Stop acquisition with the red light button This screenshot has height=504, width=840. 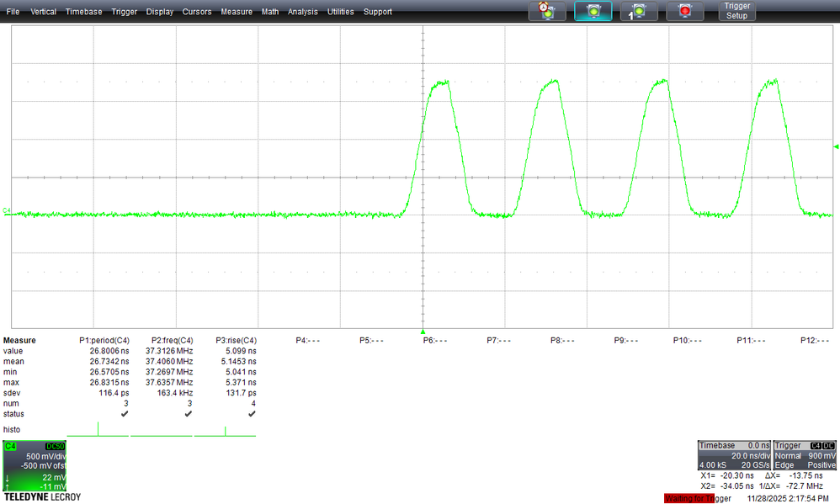tap(684, 11)
